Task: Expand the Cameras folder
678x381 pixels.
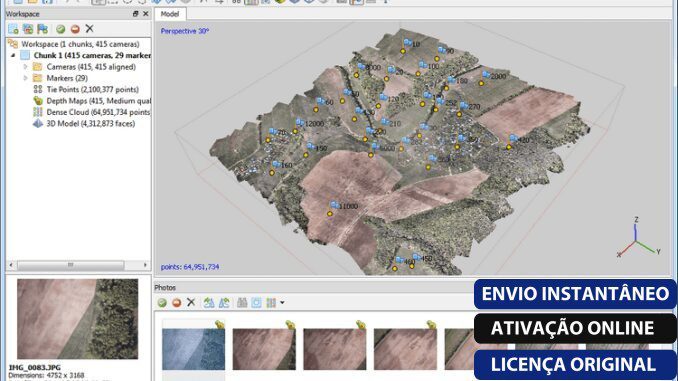Action: (x=26, y=67)
